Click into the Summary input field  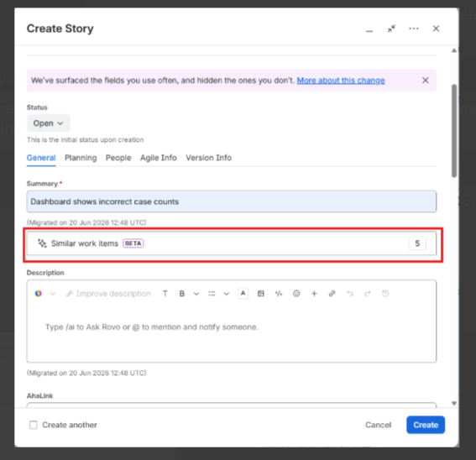232,201
